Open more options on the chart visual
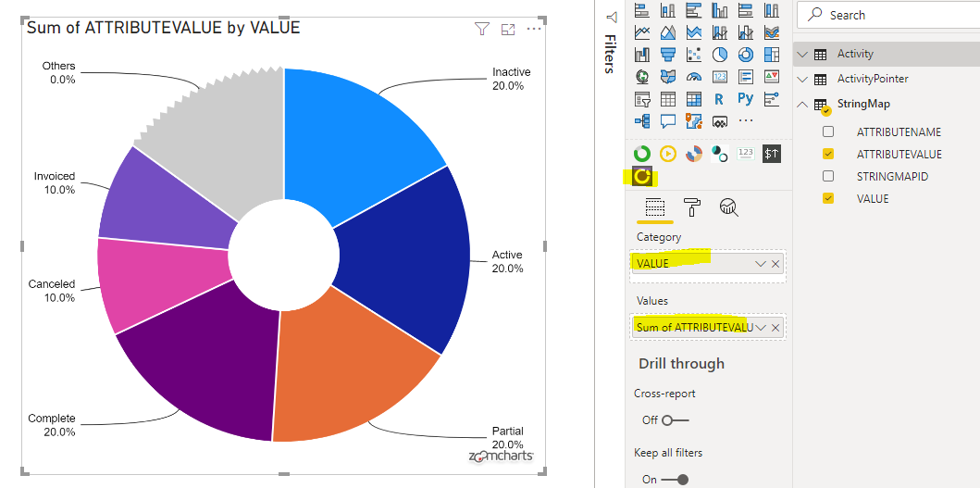The image size is (980, 488). 533,29
